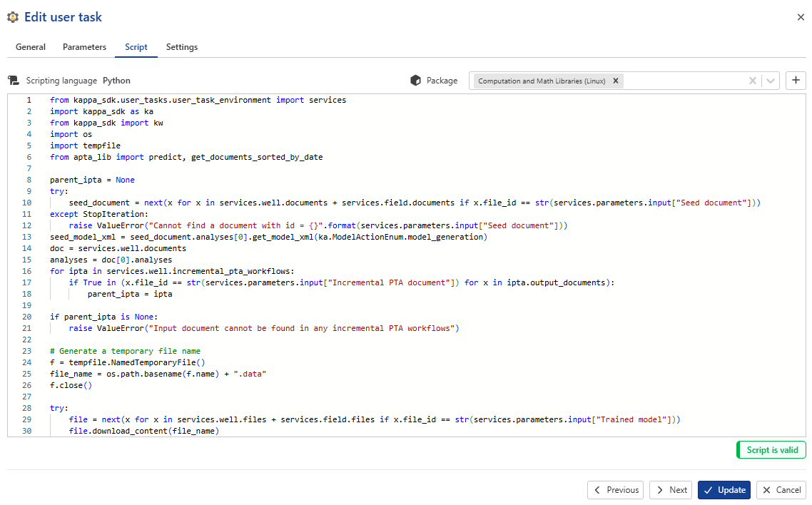Click the 'from apta_lib import predict' line

(x=186, y=157)
